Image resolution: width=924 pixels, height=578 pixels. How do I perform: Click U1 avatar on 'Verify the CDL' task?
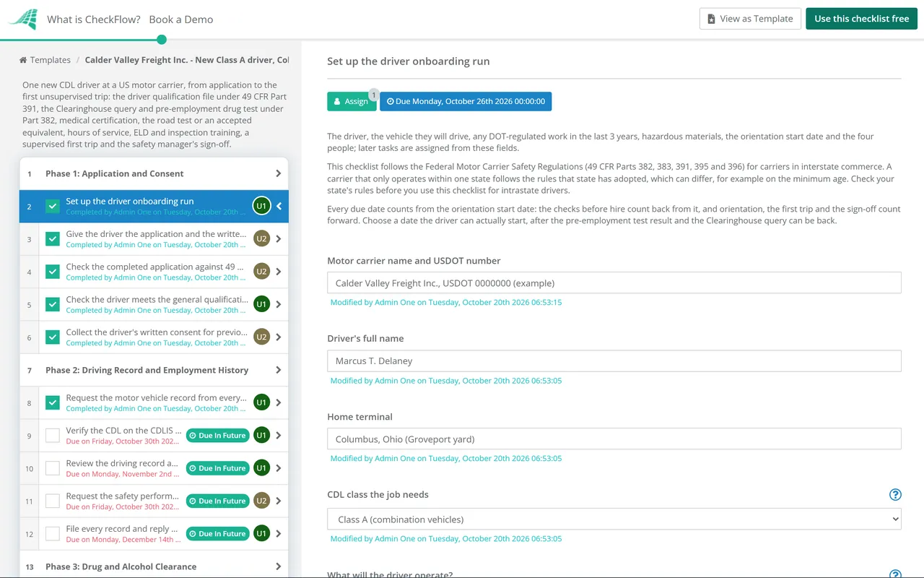coord(261,436)
